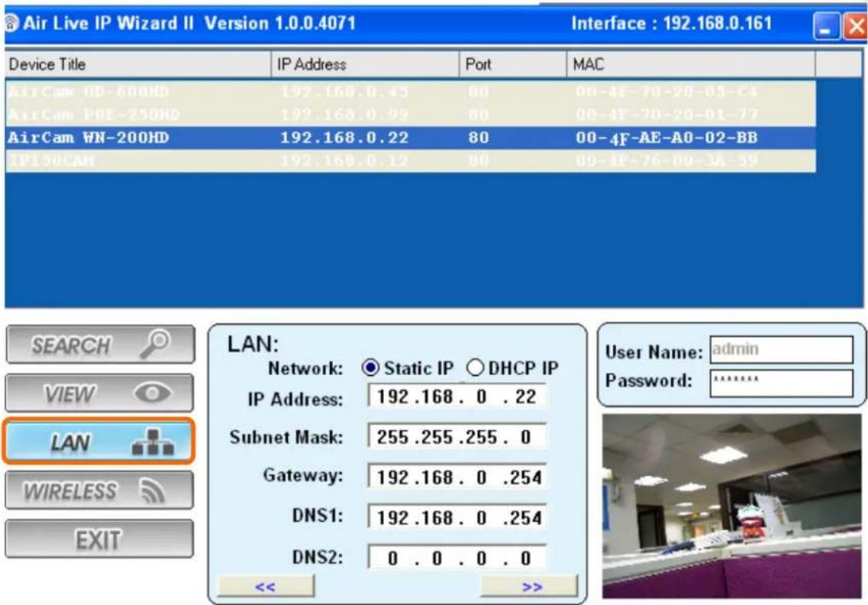Select the AirCam OD-600HD device row

point(410,92)
